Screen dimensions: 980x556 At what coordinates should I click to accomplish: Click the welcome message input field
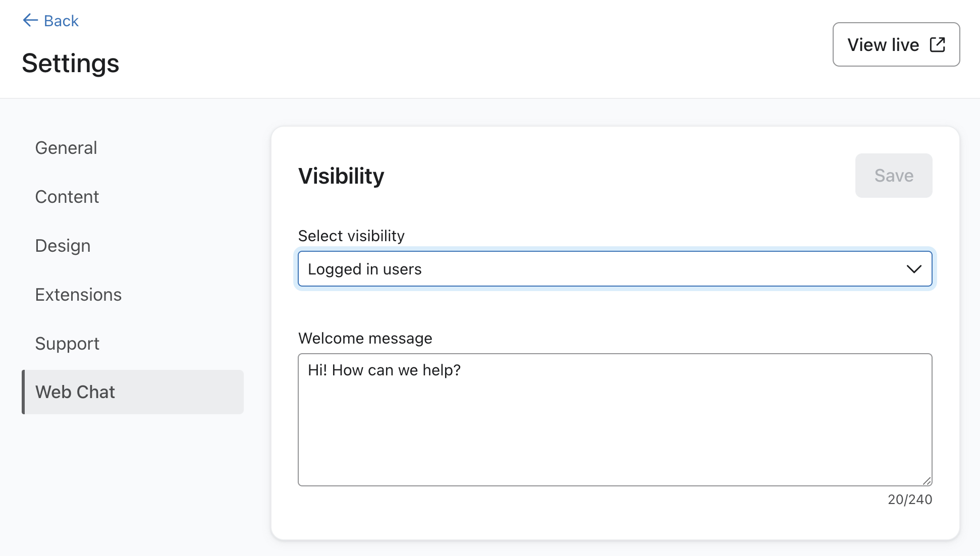coord(615,419)
